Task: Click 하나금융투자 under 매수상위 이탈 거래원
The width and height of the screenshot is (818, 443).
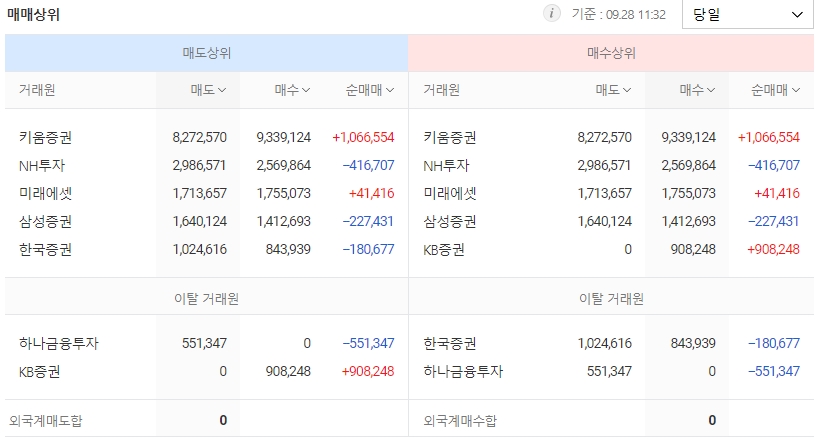Action: [x=463, y=372]
